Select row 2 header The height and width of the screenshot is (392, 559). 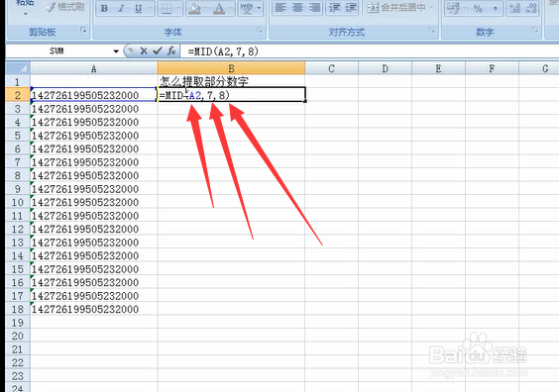pyautogui.click(x=18, y=95)
